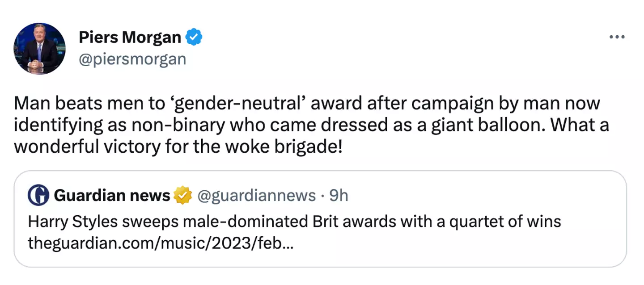
Task: Open Piers Morgan's profile picture
Action: (39, 49)
